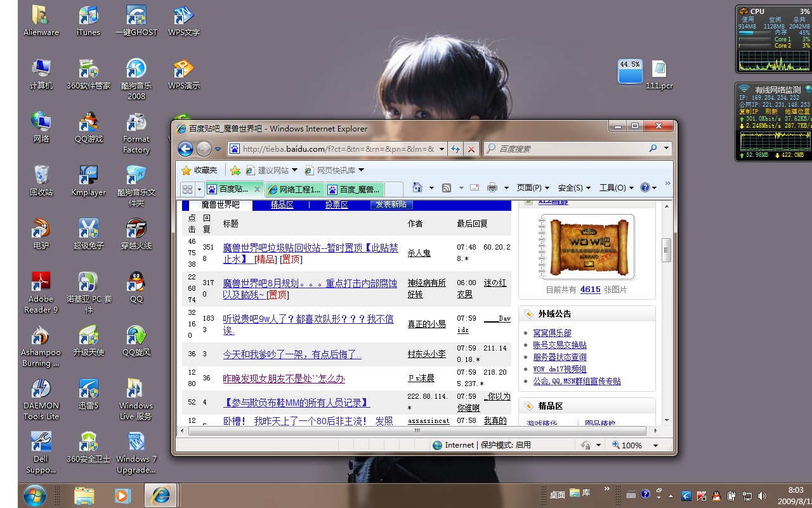Click author link 村东头小李
The width and height of the screenshot is (812, 508).
click(x=426, y=354)
